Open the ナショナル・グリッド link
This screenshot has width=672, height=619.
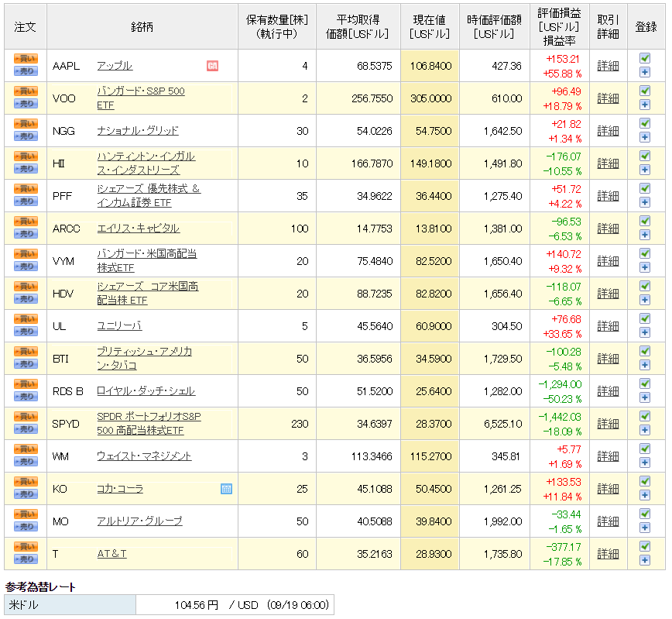[x=138, y=131]
